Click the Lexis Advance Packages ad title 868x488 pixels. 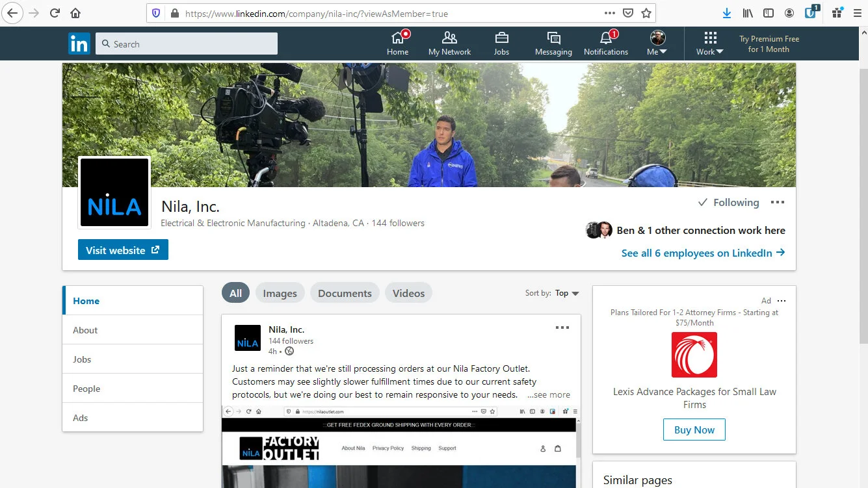tap(694, 398)
